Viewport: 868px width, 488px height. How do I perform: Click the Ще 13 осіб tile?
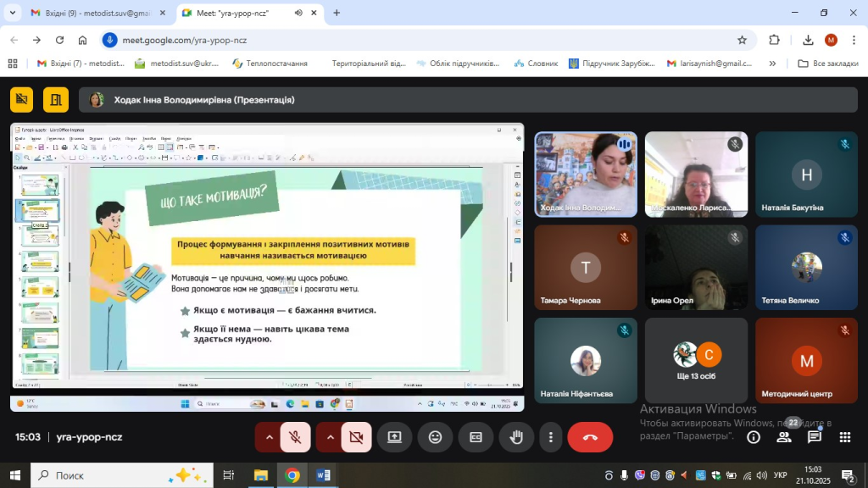pyautogui.click(x=696, y=360)
